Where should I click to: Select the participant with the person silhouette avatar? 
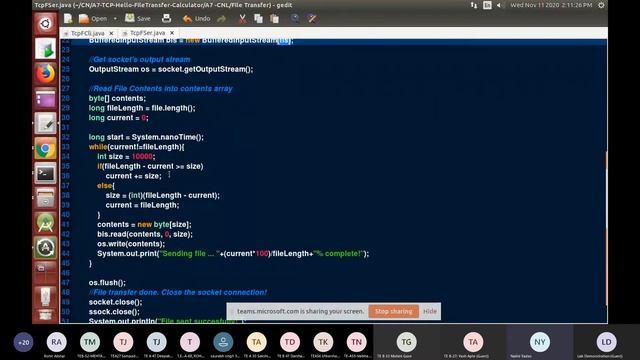(x=223, y=342)
